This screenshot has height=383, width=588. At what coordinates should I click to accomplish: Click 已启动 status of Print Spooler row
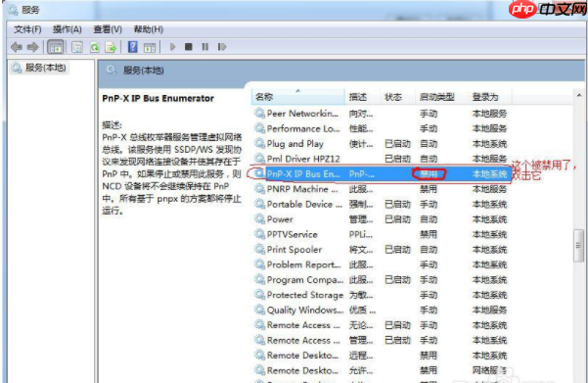tap(397, 250)
